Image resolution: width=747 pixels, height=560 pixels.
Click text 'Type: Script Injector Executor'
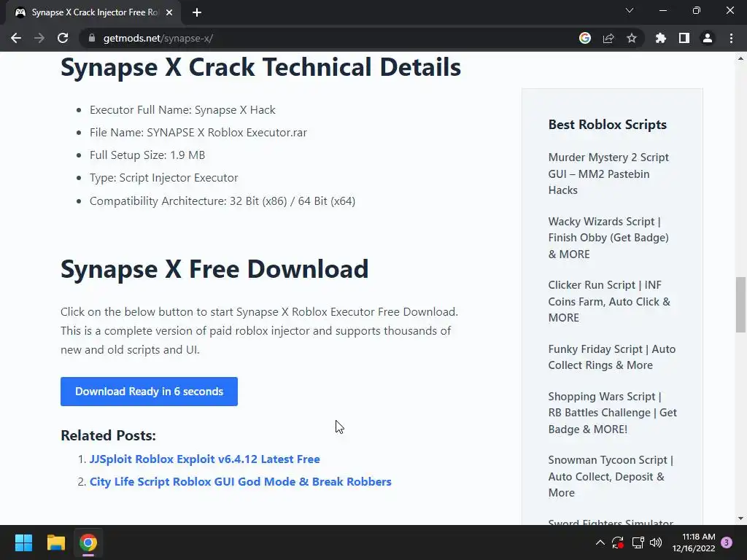[x=164, y=178]
